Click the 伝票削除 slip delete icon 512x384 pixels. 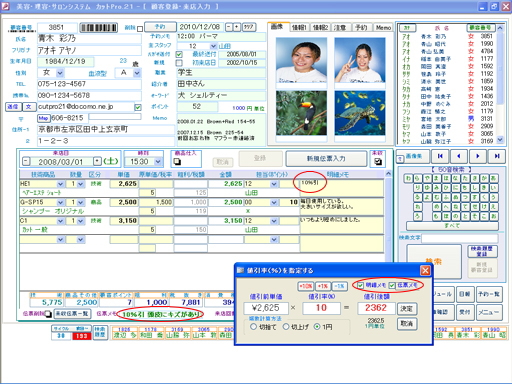point(48,314)
